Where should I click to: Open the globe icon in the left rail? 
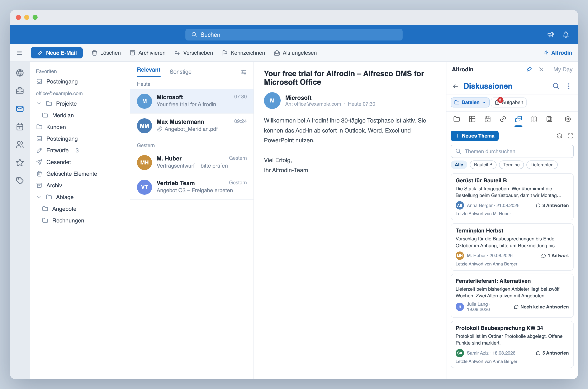coord(20,73)
